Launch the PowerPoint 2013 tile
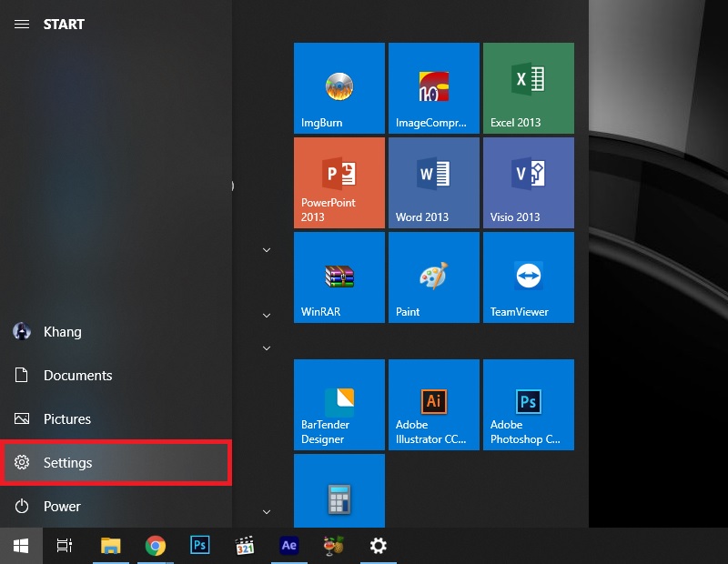This screenshot has width=728, height=564. pos(339,183)
